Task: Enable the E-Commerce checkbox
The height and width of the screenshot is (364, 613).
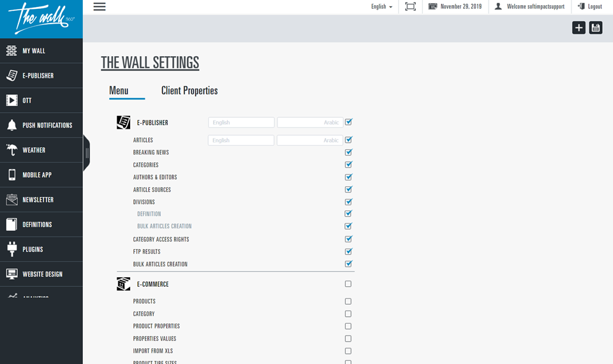Action: click(x=348, y=284)
